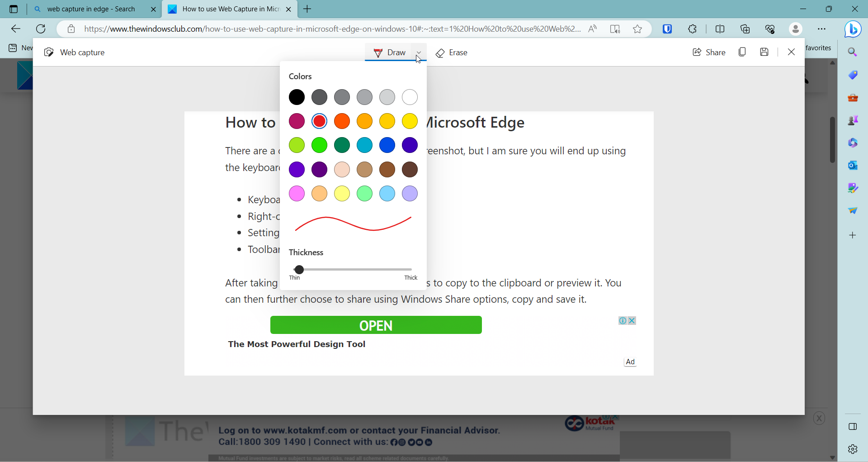Viewport: 868px width, 462px height.
Task: Open Settings and more menu
Action: 821,29
